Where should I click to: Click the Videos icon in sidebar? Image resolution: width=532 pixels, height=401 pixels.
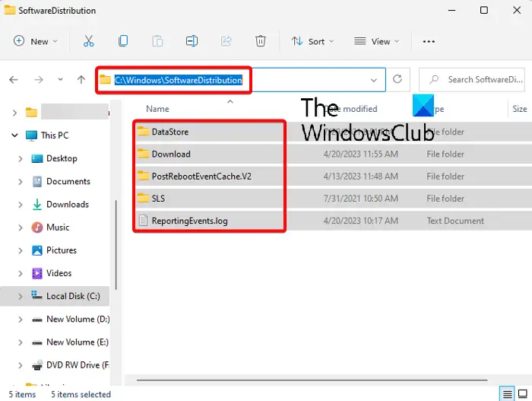[37, 273]
